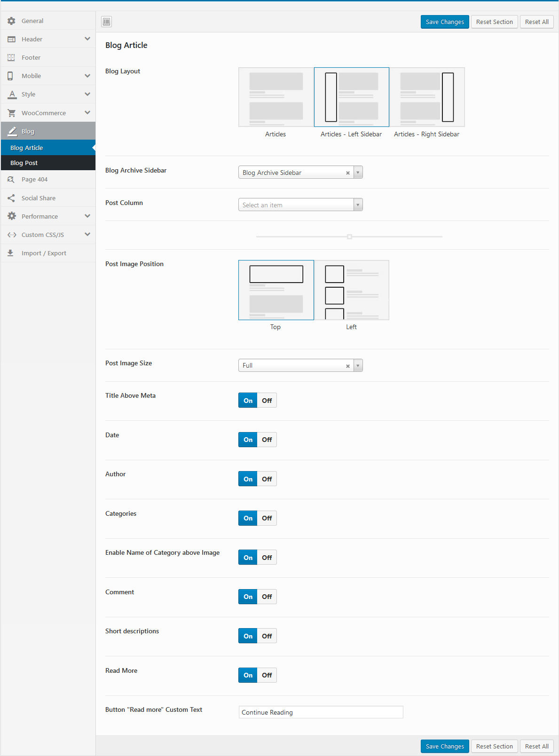The width and height of the screenshot is (559, 756).
Task: Click the Custom CSS/JS code icon
Action: tap(12, 235)
